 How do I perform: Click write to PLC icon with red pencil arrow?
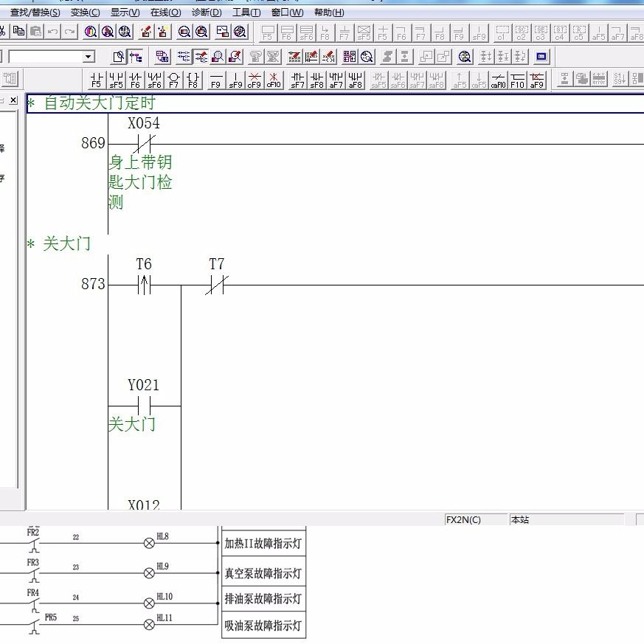[x=146, y=31]
